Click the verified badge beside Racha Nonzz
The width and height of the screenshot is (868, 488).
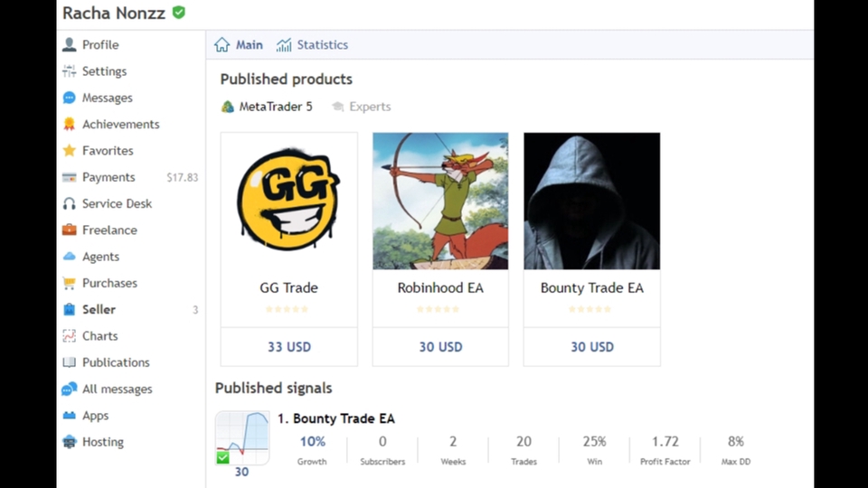(x=179, y=12)
